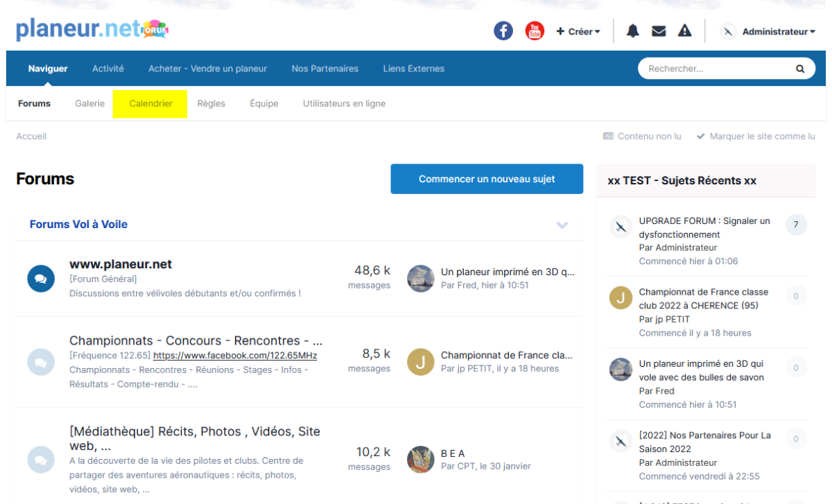This screenshot has height=504, width=832.
Task: Click the Championnats forum bubble icon
Action: (41, 363)
